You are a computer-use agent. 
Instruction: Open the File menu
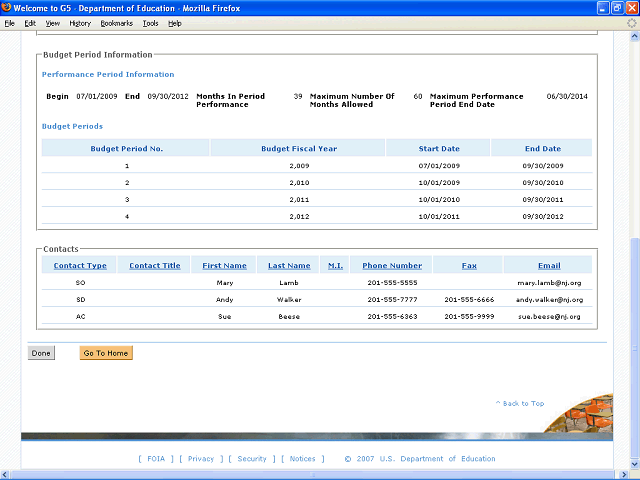click(10, 22)
